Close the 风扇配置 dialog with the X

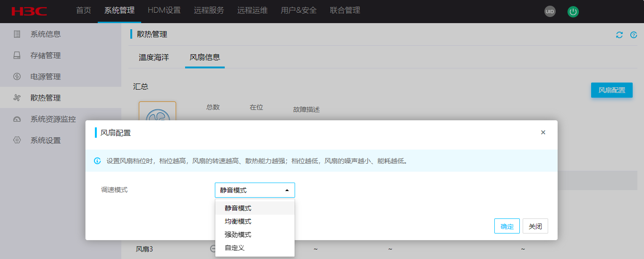(543, 133)
